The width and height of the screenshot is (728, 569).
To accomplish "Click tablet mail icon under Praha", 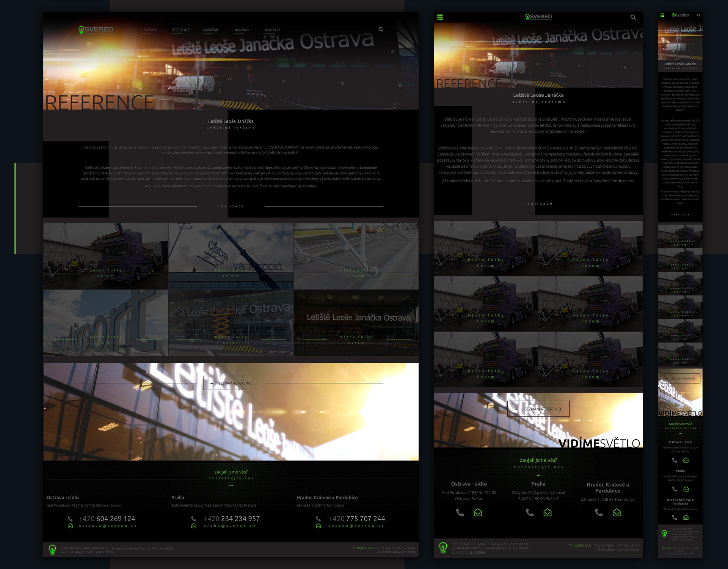I will [548, 512].
